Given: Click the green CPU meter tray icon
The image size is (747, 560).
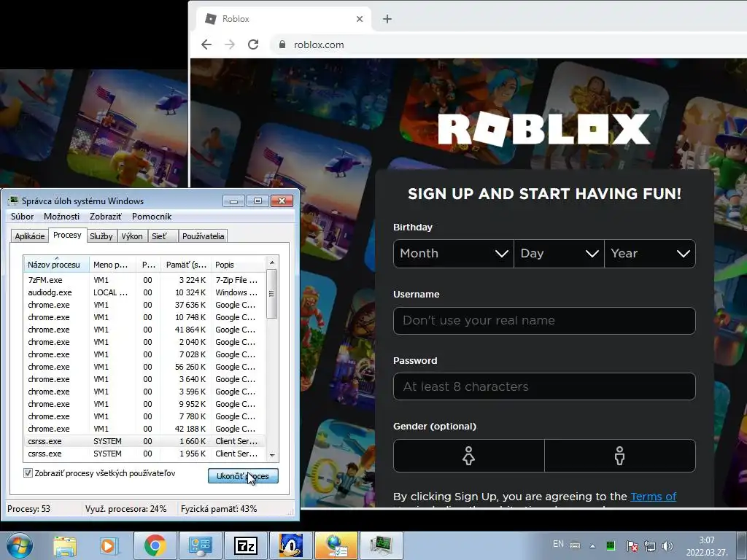Looking at the screenshot, I should click(x=611, y=545).
